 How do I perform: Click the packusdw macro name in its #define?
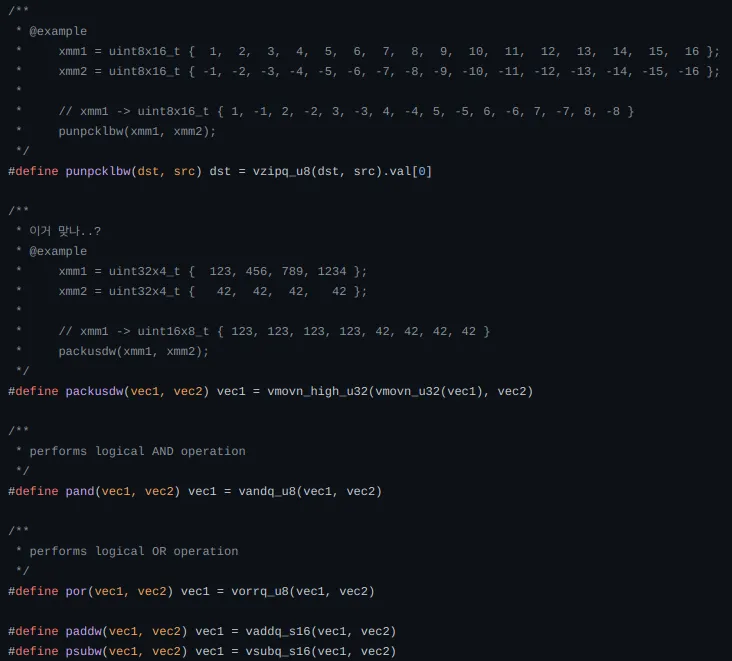click(94, 391)
